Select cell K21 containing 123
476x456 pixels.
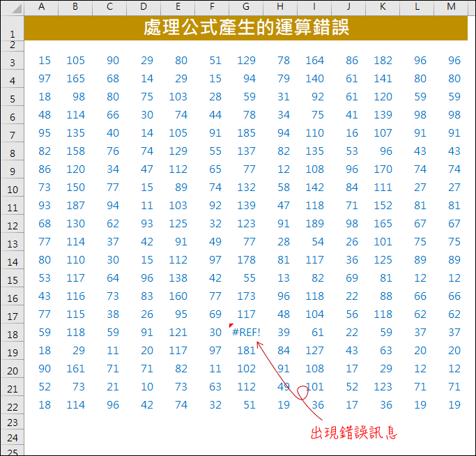pos(383,387)
